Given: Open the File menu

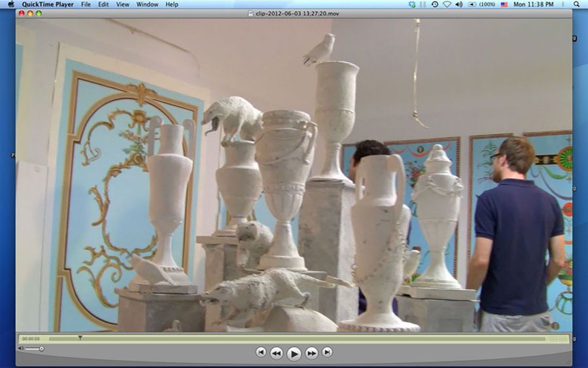Looking at the screenshot, I should pyautogui.click(x=86, y=5).
